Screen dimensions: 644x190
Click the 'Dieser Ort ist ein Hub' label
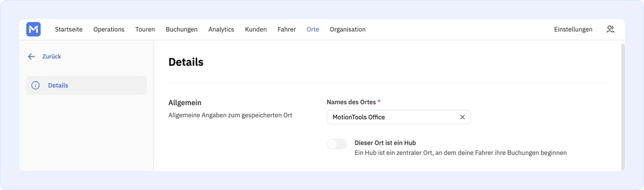point(385,143)
